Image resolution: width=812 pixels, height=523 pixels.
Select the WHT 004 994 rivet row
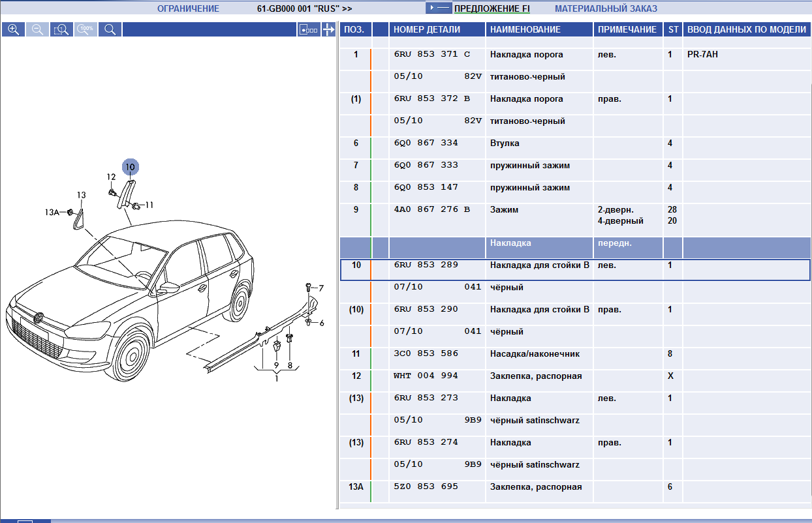426,376
